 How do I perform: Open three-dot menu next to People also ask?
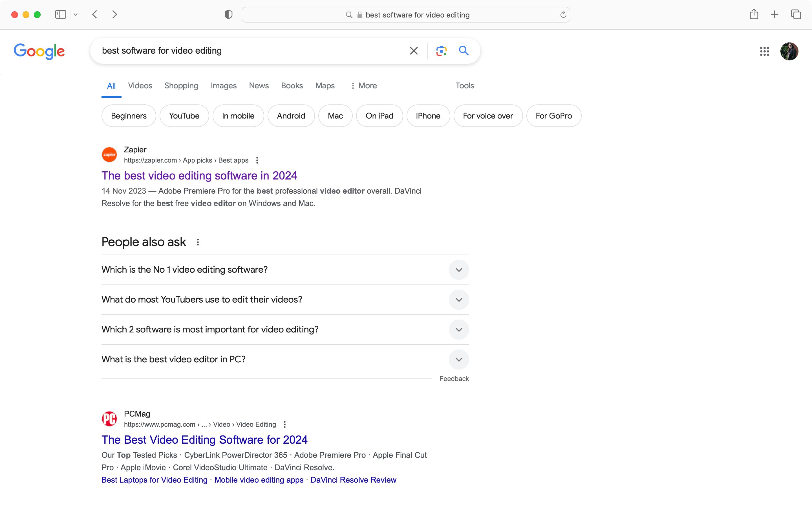point(198,242)
